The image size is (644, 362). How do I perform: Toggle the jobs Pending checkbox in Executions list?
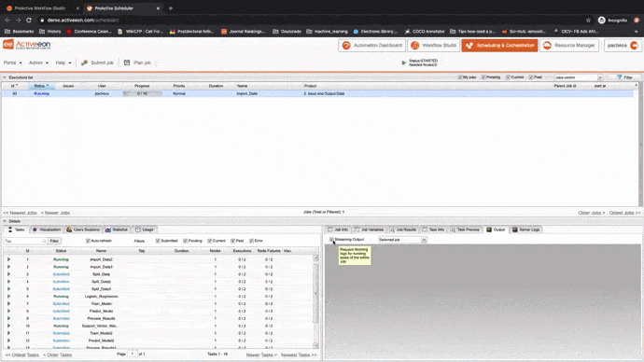[x=483, y=77]
